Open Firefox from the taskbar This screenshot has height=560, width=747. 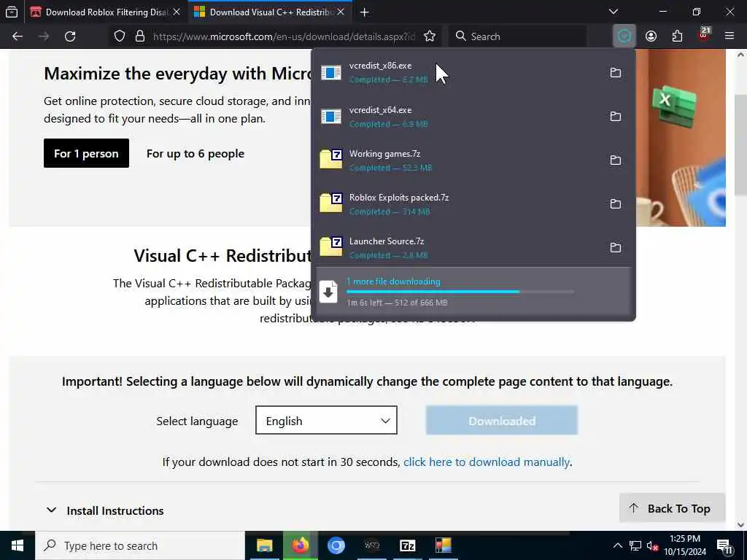coord(300,545)
